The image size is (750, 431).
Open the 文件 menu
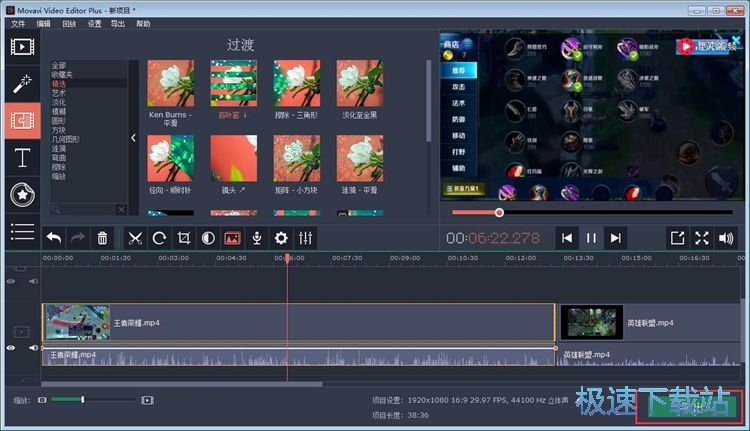click(18, 23)
